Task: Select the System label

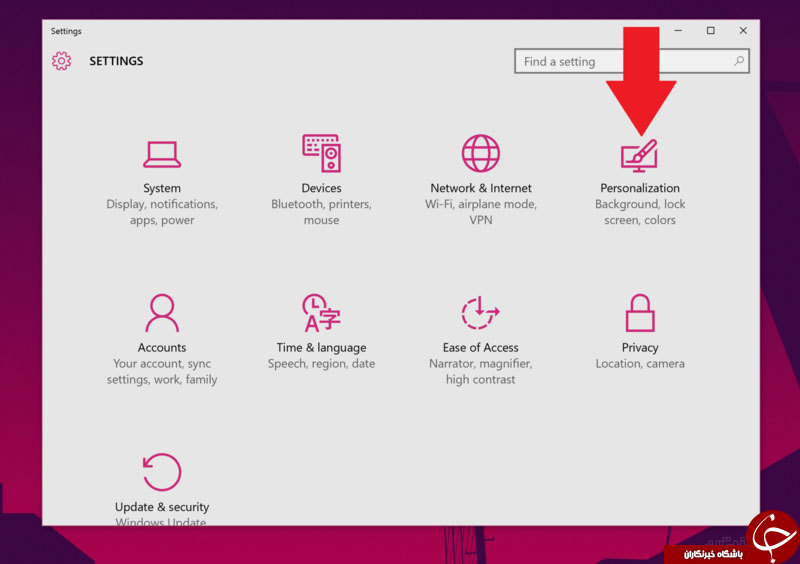Action: tap(162, 188)
